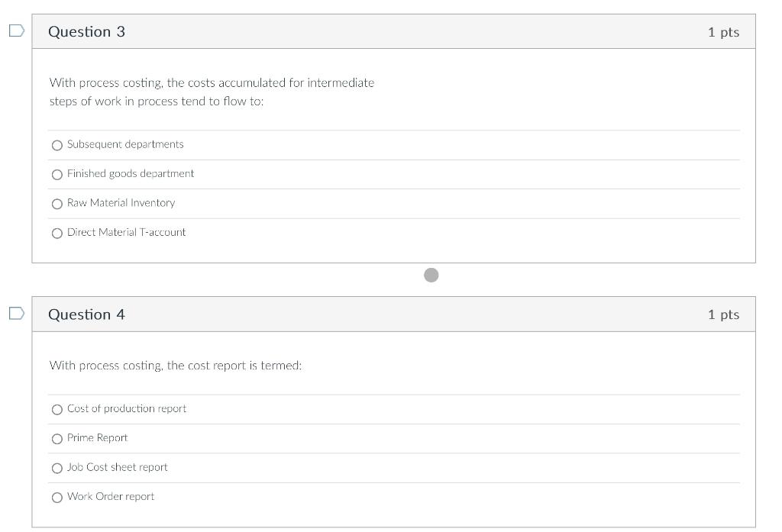Click the Cost of production report label
Image resolution: width=782 pixels, height=532 pixels.
pyautogui.click(x=127, y=408)
